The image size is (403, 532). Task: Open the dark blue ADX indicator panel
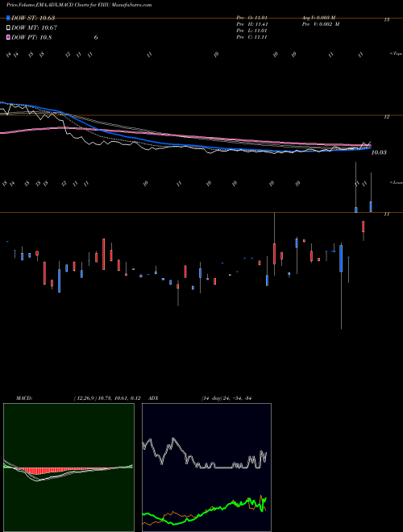(206, 468)
